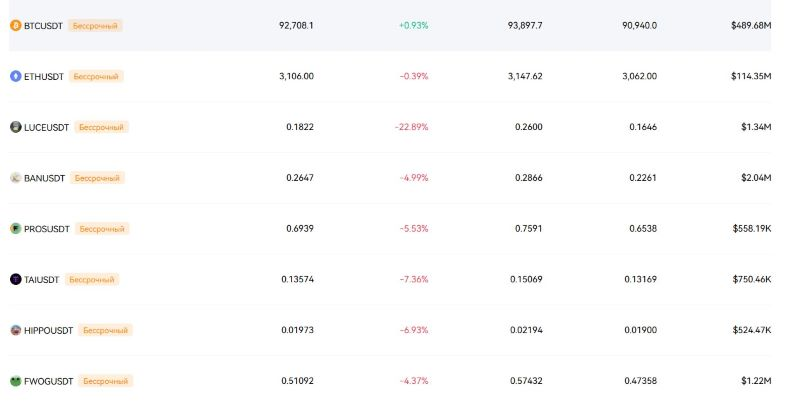The width and height of the screenshot is (800, 403).
Task: Click LUCEUSDT change value -22.89%
Action: pos(411,127)
